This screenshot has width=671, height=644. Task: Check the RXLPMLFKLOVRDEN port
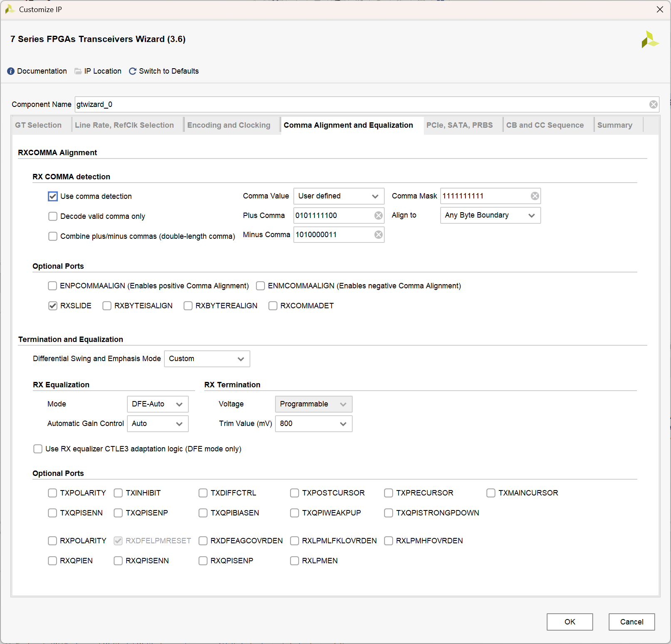[295, 541]
